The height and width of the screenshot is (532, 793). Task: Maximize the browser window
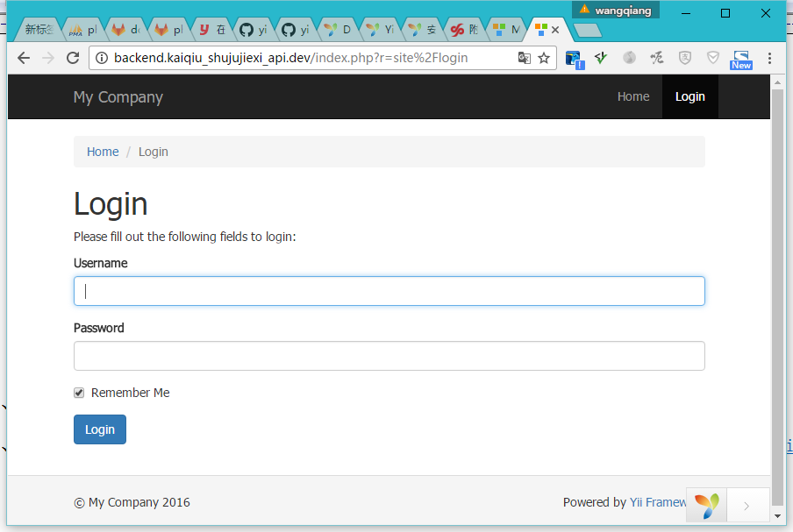725,13
